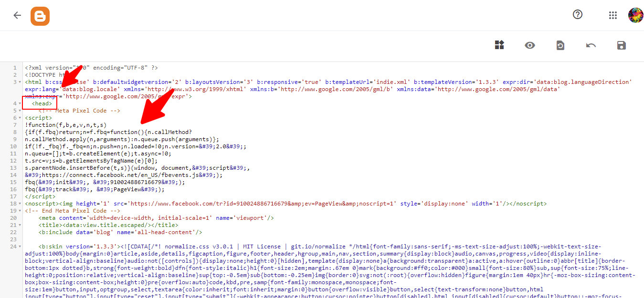Click line number 12 in the gutter

tap(13, 161)
